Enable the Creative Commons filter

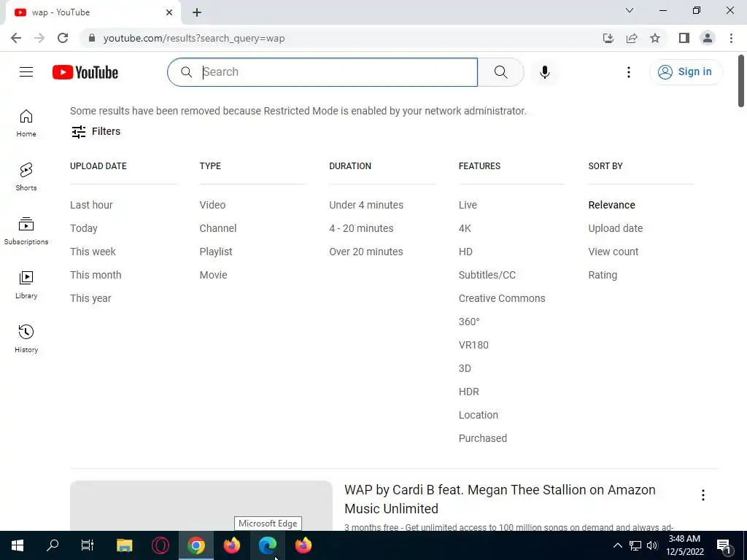tap(502, 298)
